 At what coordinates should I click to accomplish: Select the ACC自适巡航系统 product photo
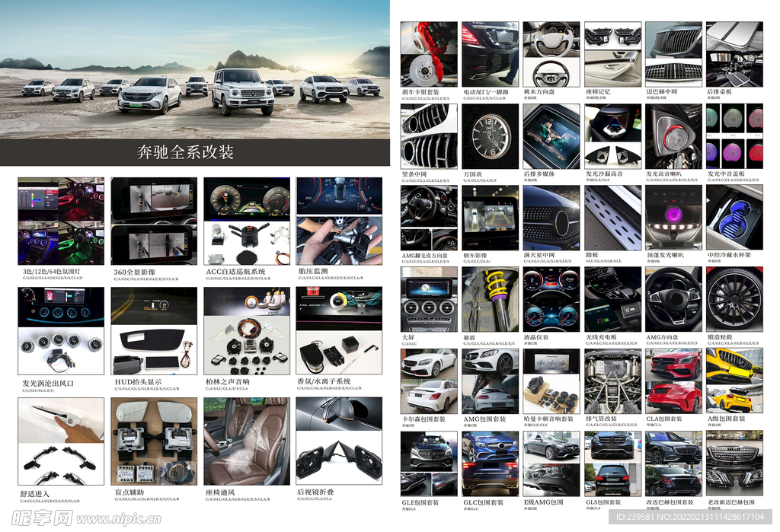pos(247,221)
